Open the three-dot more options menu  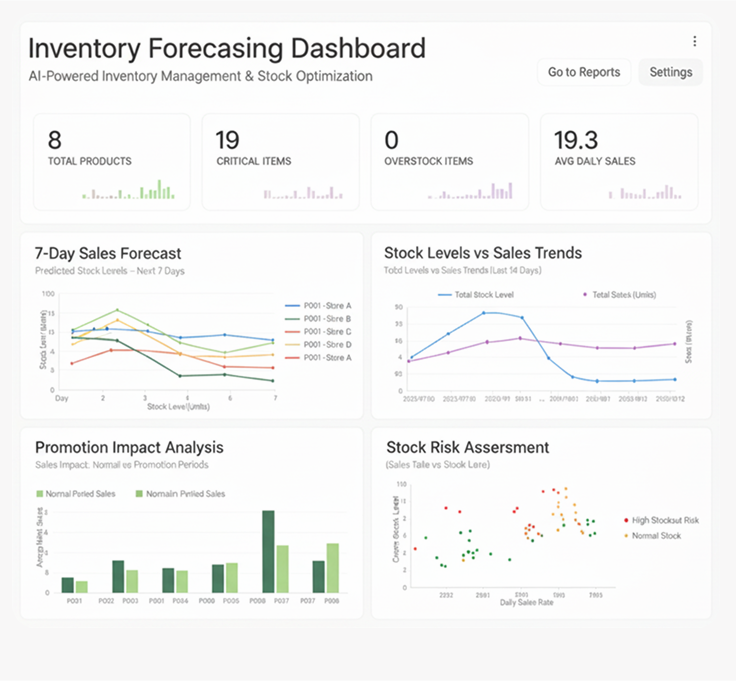[694, 41]
